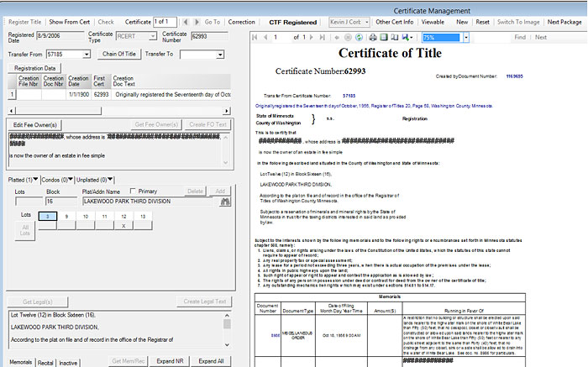Click the Certificate Number 62993 field
Image resolution: width=588 pixels, height=367 pixels.
(x=209, y=36)
